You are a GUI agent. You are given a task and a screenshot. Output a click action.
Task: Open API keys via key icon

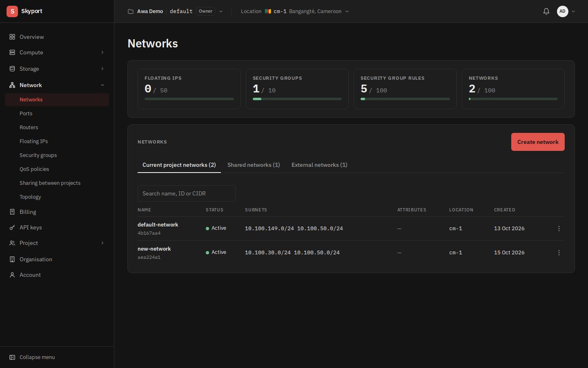pos(12,227)
